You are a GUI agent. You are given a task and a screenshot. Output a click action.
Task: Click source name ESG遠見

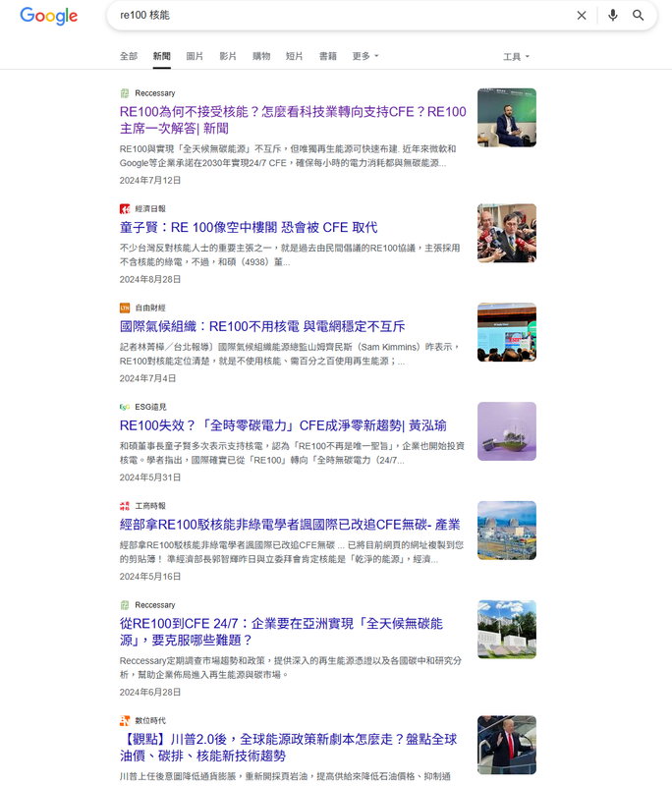(151, 407)
